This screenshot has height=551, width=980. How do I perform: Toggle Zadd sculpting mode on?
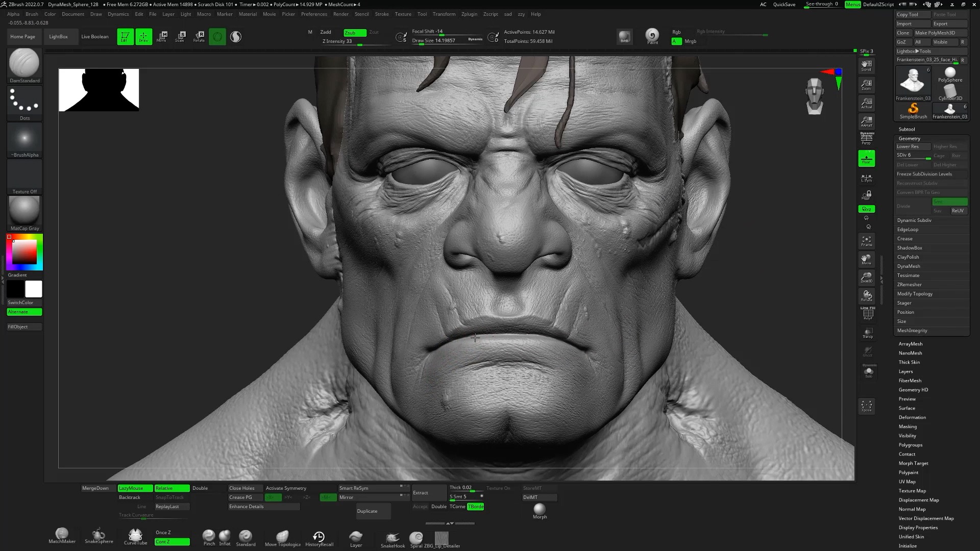325,32
